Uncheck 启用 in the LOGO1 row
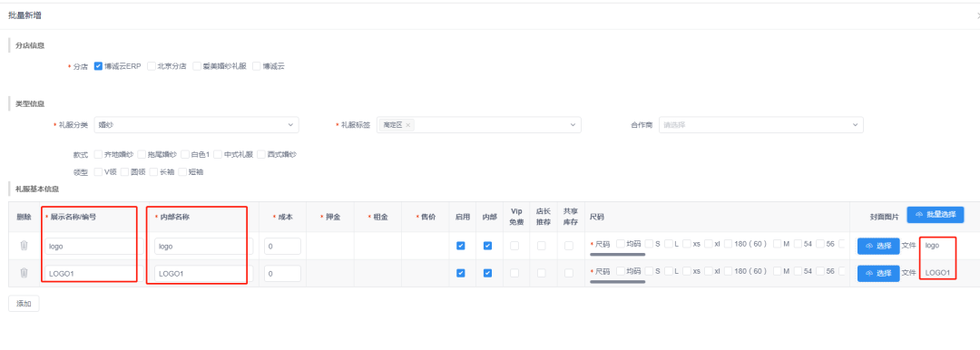 point(461,273)
